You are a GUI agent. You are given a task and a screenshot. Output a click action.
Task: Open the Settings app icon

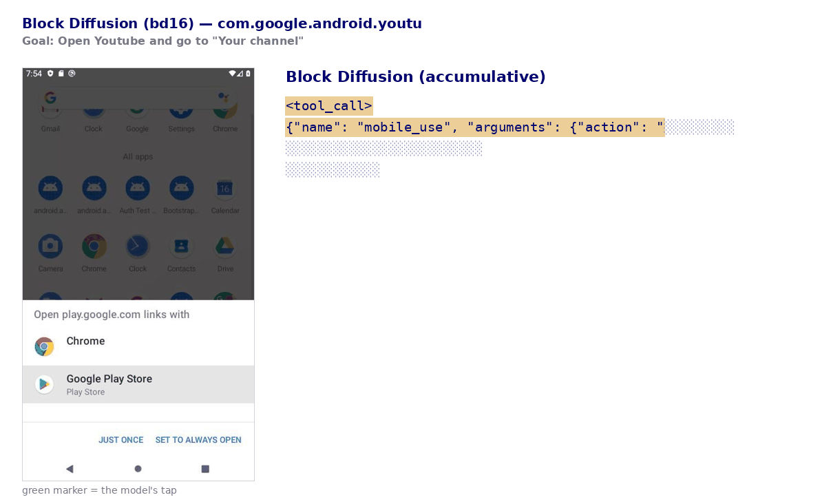coord(181,114)
